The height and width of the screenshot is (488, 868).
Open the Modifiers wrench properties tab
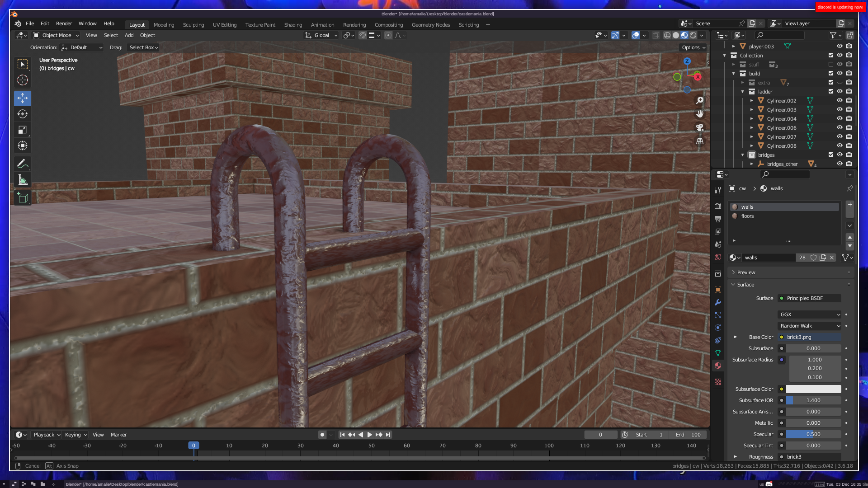point(718,302)
